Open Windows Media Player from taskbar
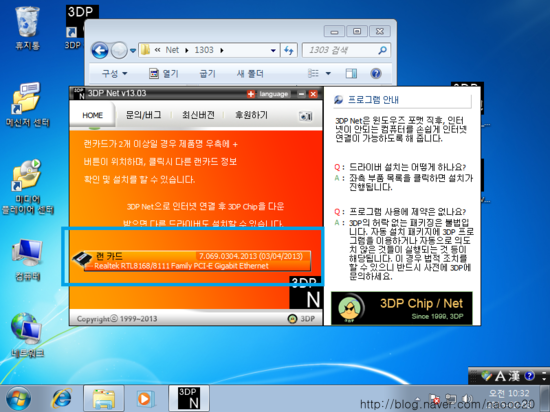Image resolution: width=550 pixels, height=412 pixels. (145, 399)
